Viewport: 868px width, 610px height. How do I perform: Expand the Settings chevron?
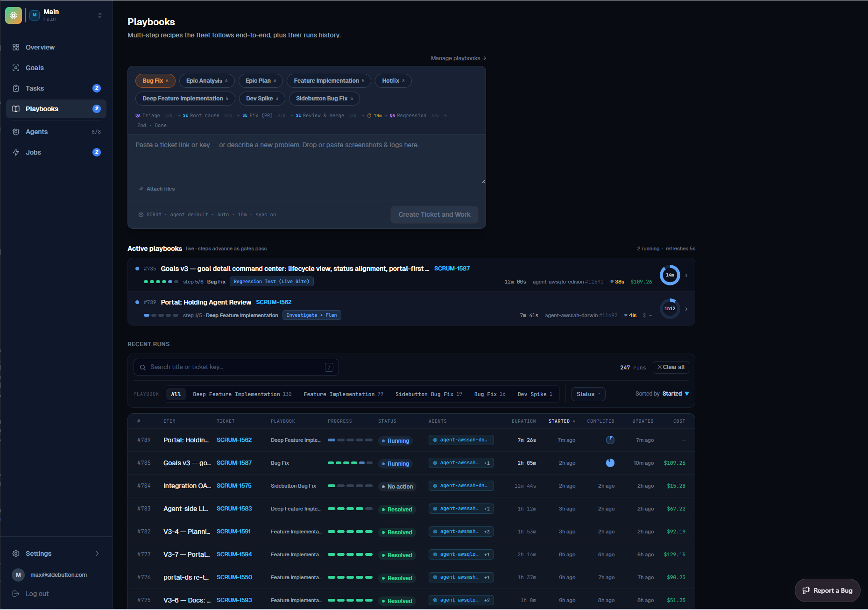97,553
